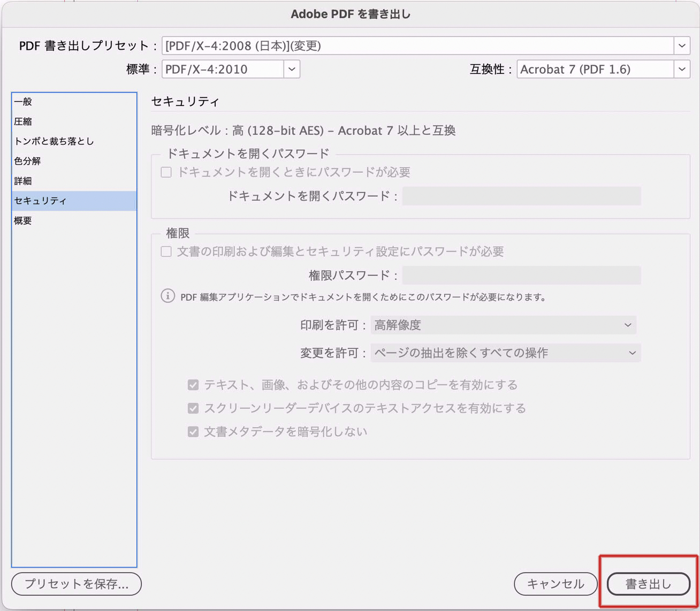Expand the 標準 PDF/X-4:2010 dropdown
700x611 pixels.
point(291,69)
